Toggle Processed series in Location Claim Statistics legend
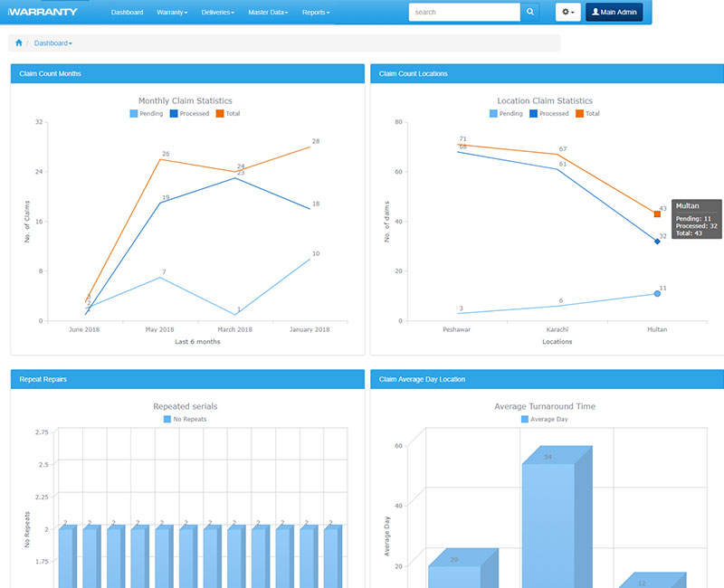Viewport: 724px width, 588px height. pyautogui.click(x=549, y=114)
